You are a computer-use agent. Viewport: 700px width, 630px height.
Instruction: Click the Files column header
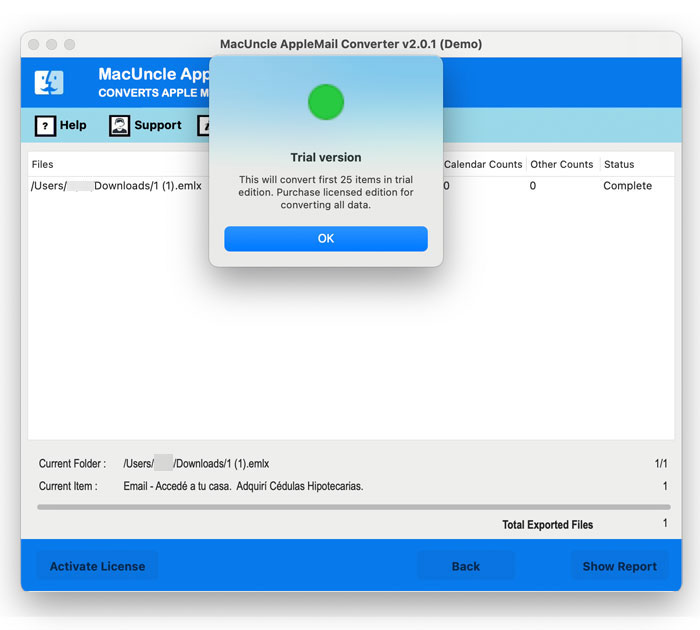[x=42, y=164]
